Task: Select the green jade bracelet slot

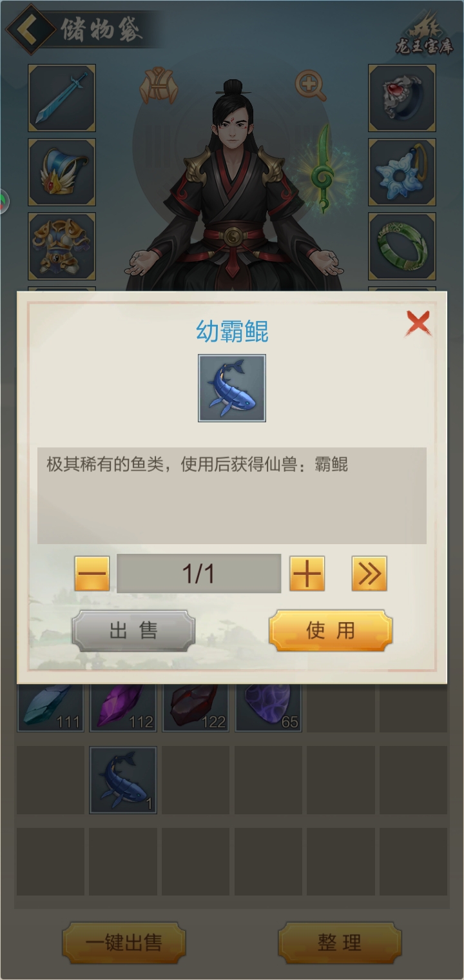Action: pos(402,246)
